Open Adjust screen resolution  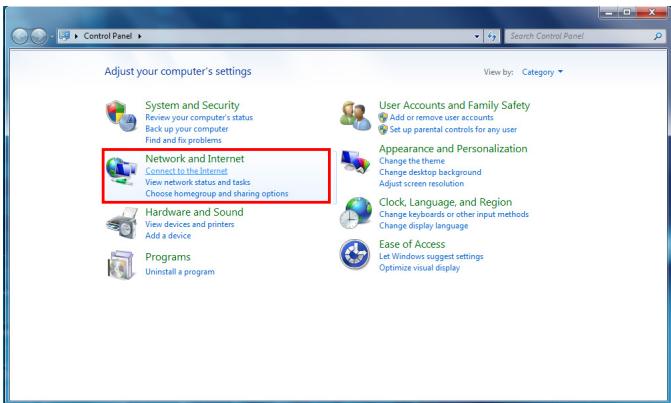pos(421,184)
